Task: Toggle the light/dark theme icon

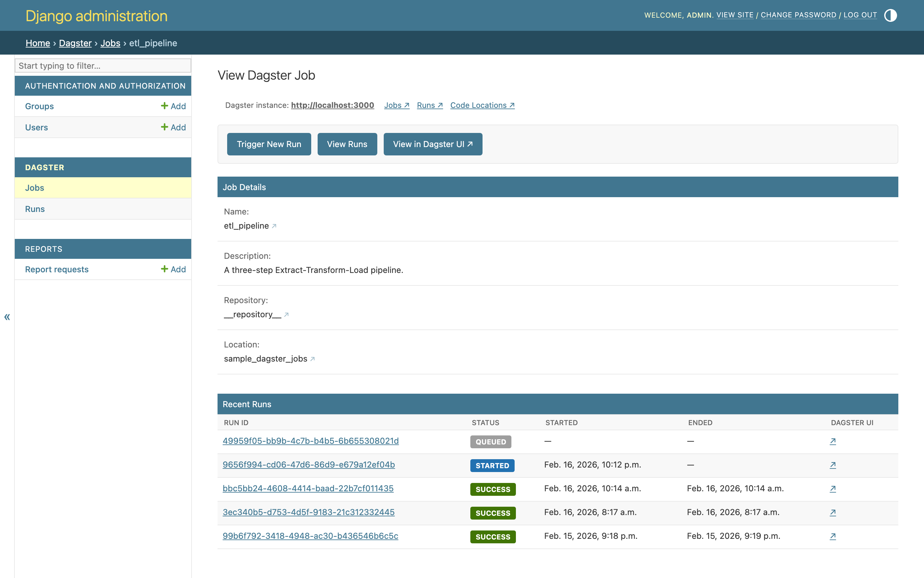Action: pos(890,15)
